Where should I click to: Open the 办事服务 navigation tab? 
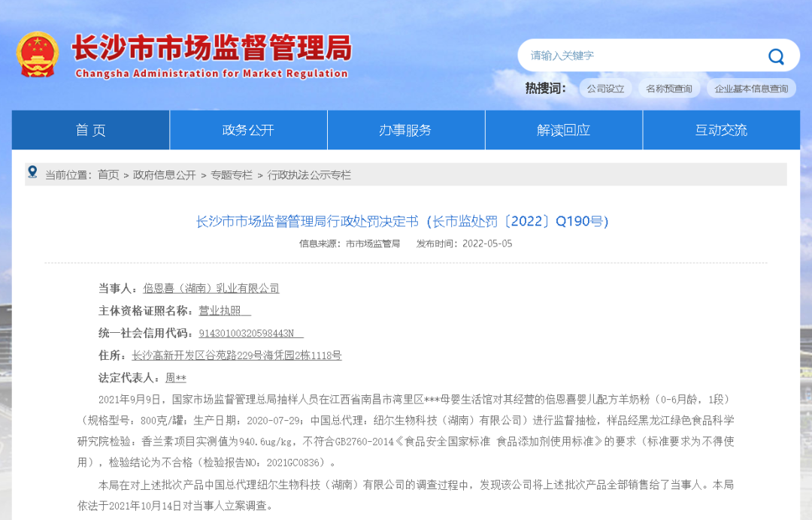(405, 130)
